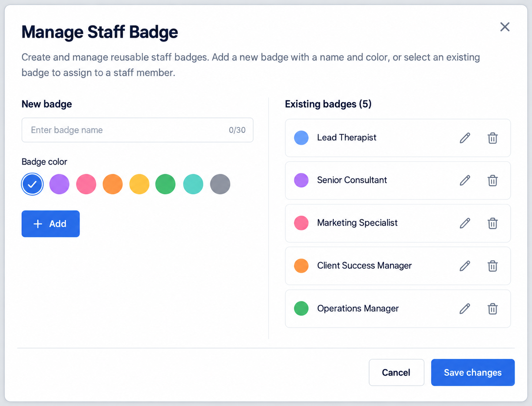Viewport: 532px width, 406px height.
Task: Click the 0/30 character counter
Action: [237, 130]
